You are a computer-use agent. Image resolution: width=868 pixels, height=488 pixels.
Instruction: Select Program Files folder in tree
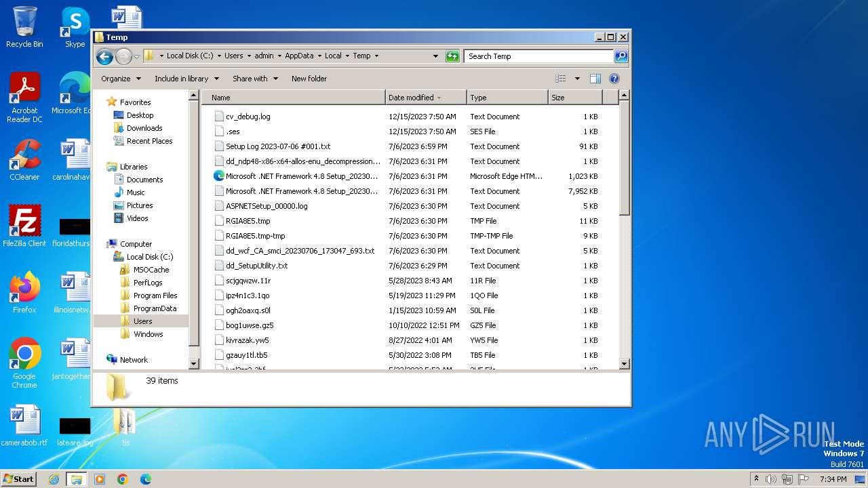(x=155, y=296)
